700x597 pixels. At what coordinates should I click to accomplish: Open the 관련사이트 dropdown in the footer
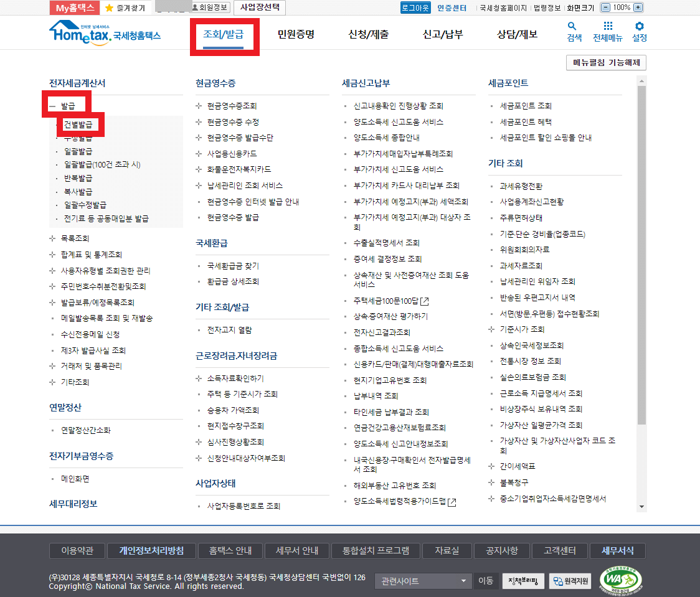422,581
